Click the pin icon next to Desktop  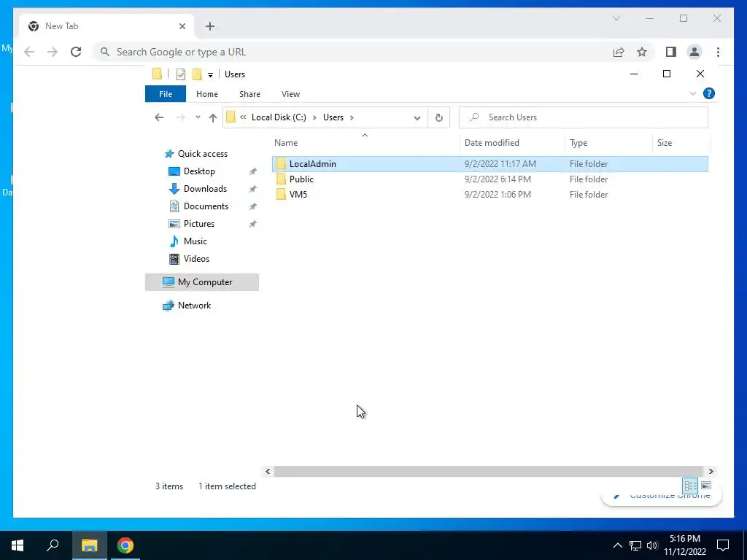(x=252, y=171)
